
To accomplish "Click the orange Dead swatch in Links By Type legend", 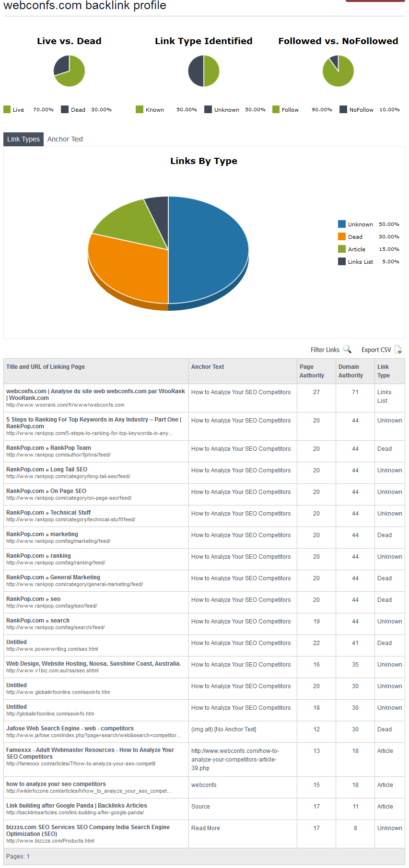I will pos(342,236).
